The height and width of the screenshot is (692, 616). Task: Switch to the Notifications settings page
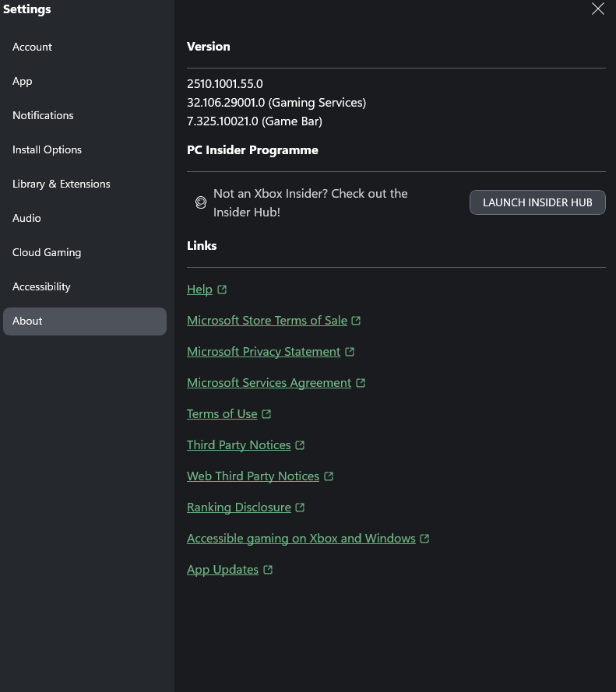point(43,115)
